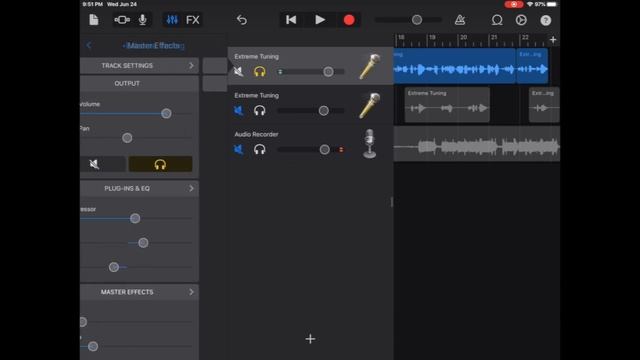The image size is (640, 360).
Task: Open the Help question mark
Action: tap(546, 20)
